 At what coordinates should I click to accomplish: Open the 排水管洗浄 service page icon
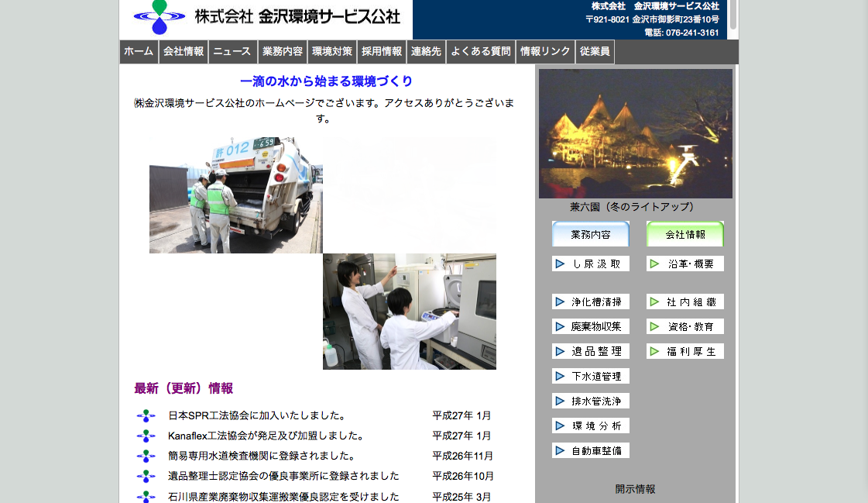tap(590, 400)
